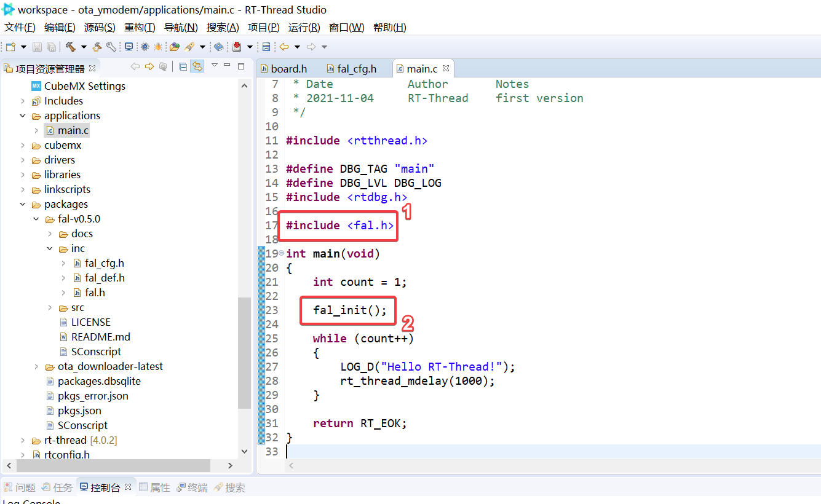Open the dropdown arrow beside the flashlight icon

coord(202,47)
